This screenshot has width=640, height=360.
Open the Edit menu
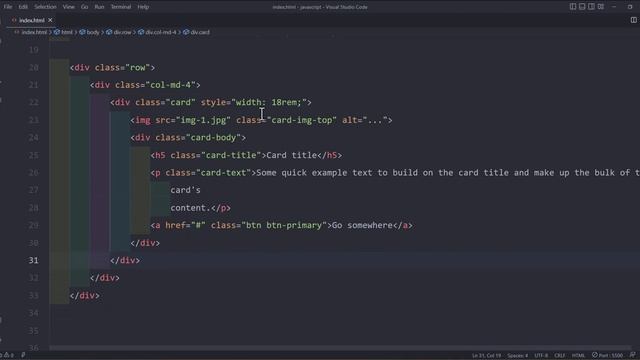click(x=23, y=7)
